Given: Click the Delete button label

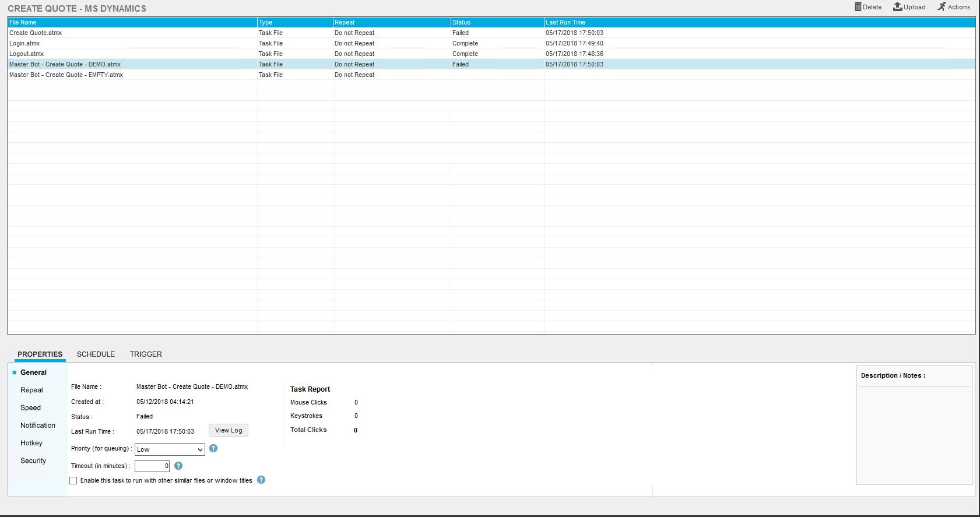Looking at the screenshot, I should click(872, 7).
